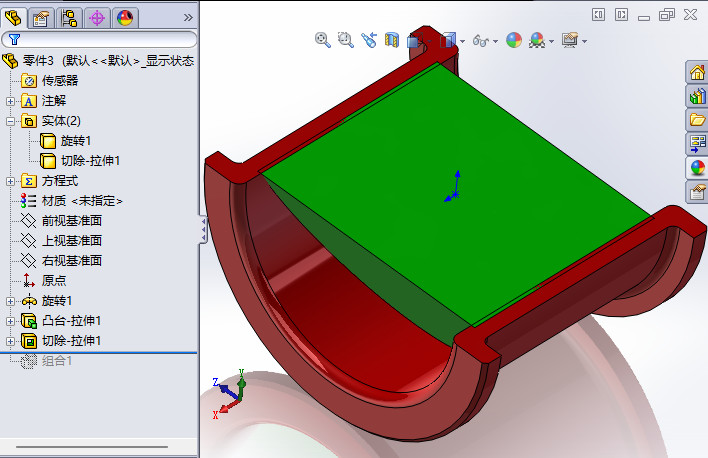Select the 旋转1 revolve feature icon
Image resolution: width=708 pixels, height=458 pixels.
pyautogui.click(x=29, y=301)
